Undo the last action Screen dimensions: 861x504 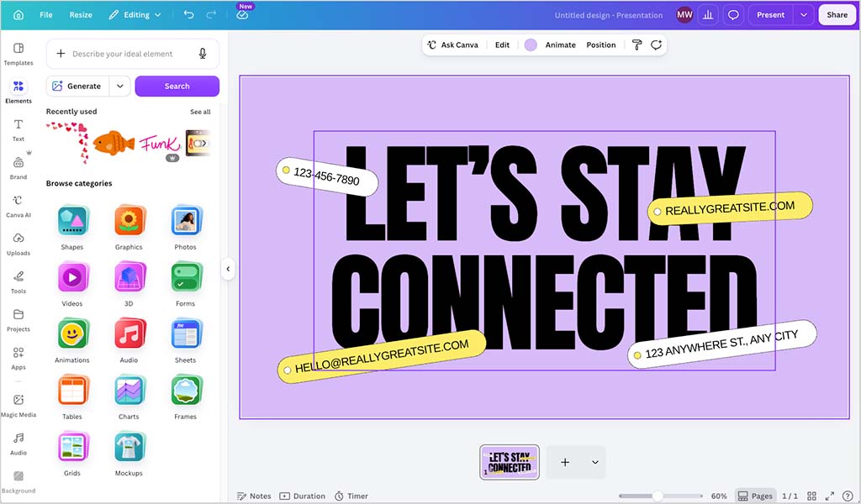point(189,15)
